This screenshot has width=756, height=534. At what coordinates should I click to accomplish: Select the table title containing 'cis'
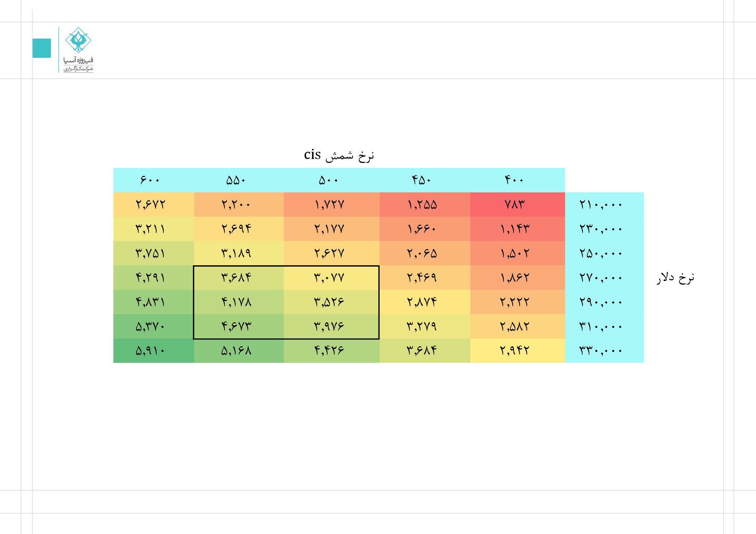(339, 155)
